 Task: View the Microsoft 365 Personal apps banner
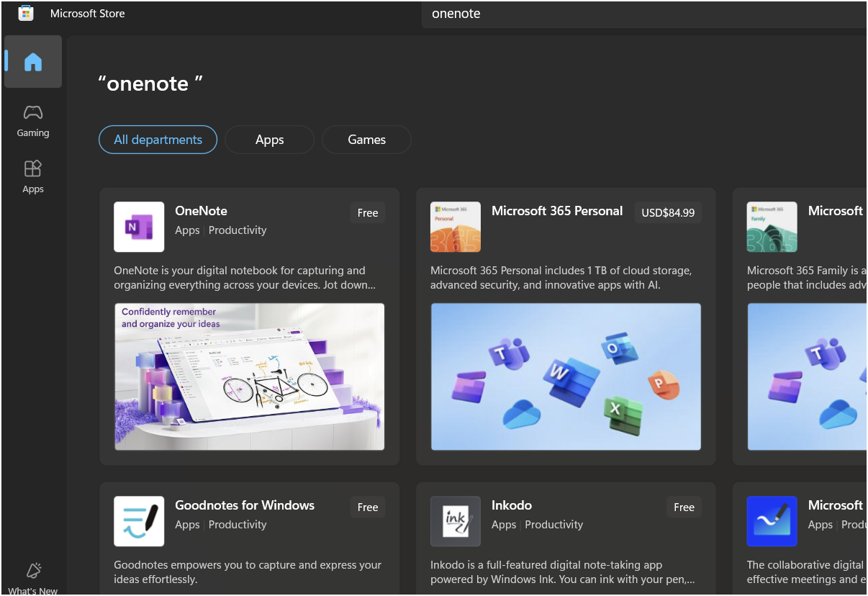coord(566,376)
